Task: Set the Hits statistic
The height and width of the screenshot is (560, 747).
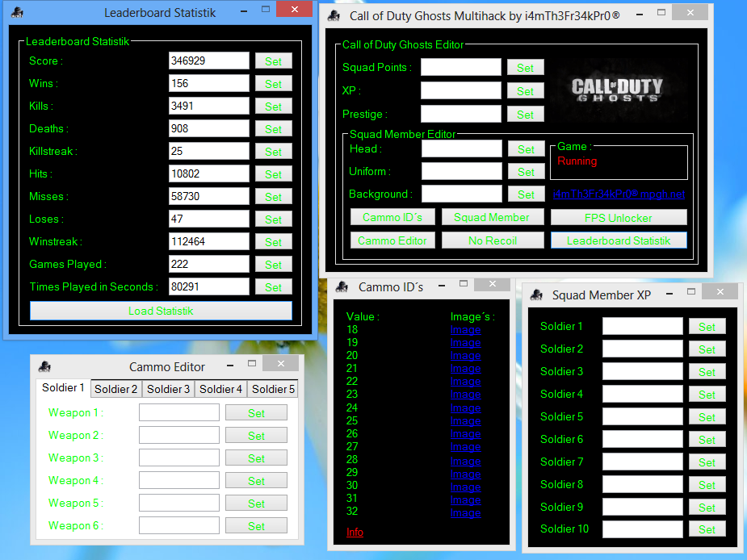Action: click(274, 174)
